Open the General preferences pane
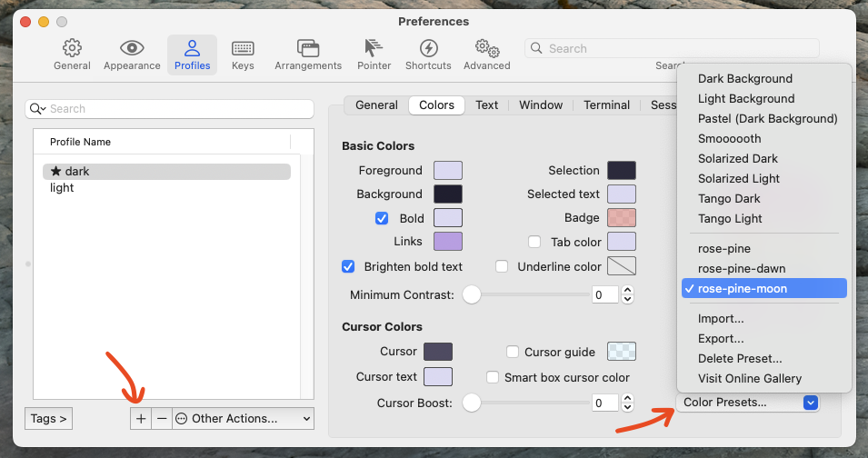This screenshot has height=458, width=868. [72, 55]
